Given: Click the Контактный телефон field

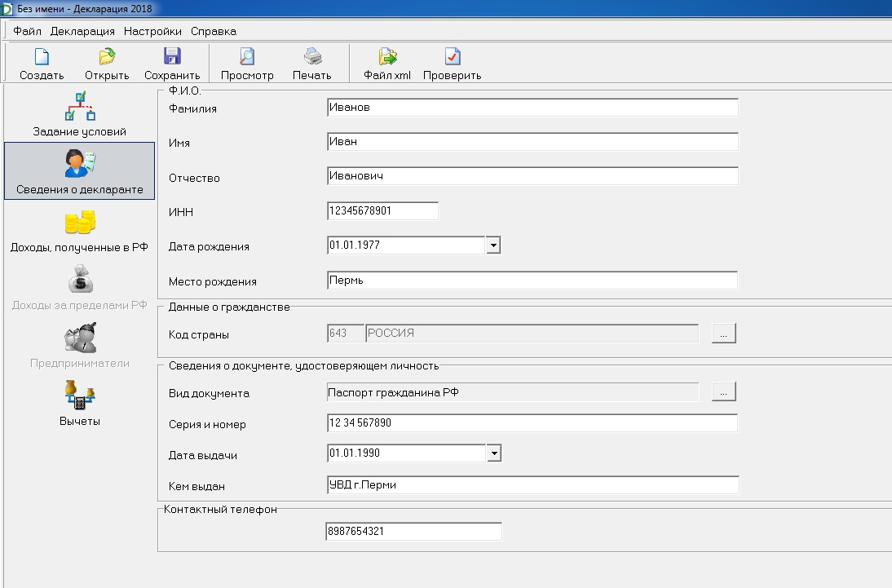Looking at the screenshot, I should [x=413, y=532].
